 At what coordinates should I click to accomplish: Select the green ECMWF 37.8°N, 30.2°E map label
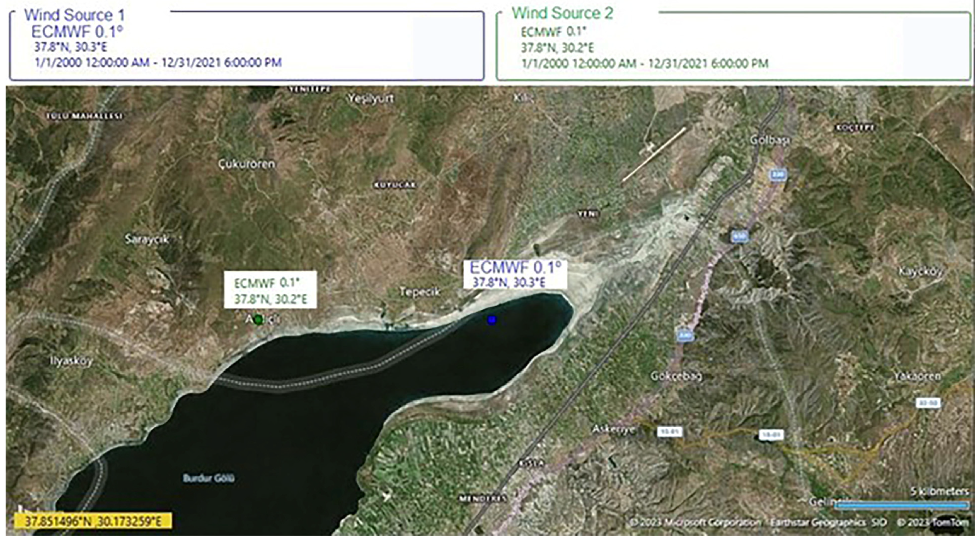pos(270,290)
